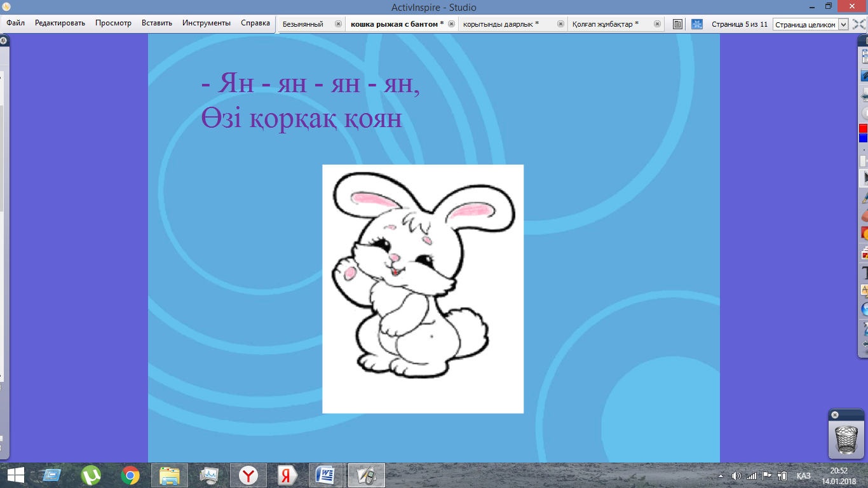The image size is (868, 488).
Task: Open the picture-frame app in the taskbar
Action: tap(209, 475)
